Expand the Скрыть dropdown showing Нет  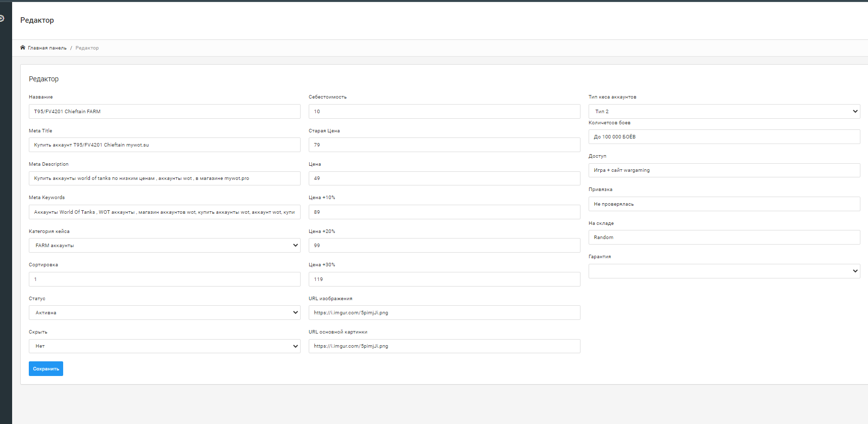[164, 346]
